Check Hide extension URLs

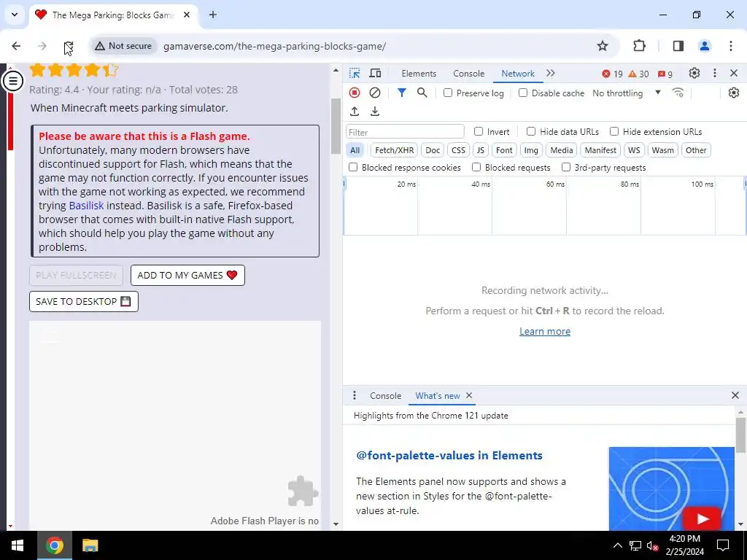coord(614,131)
